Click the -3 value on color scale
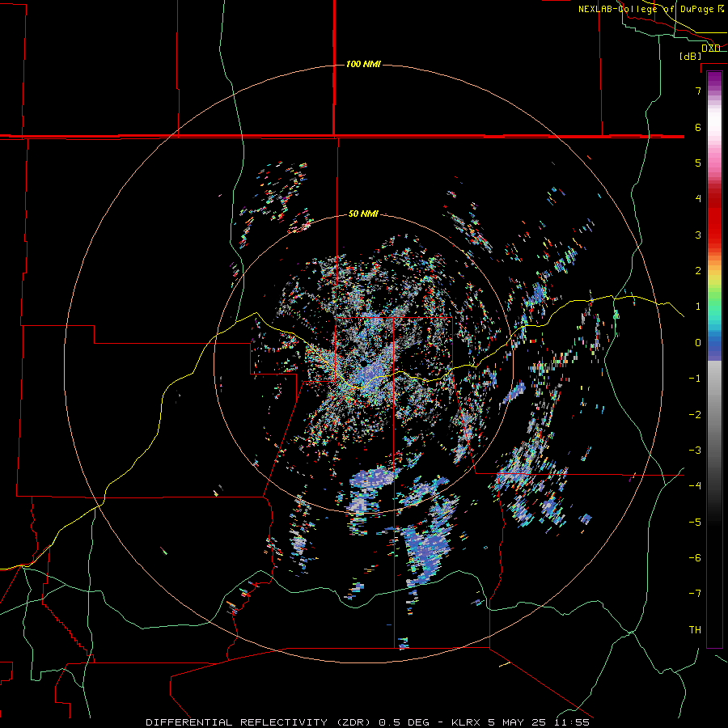This screenshot has height=728, width=728. [695, 451]
